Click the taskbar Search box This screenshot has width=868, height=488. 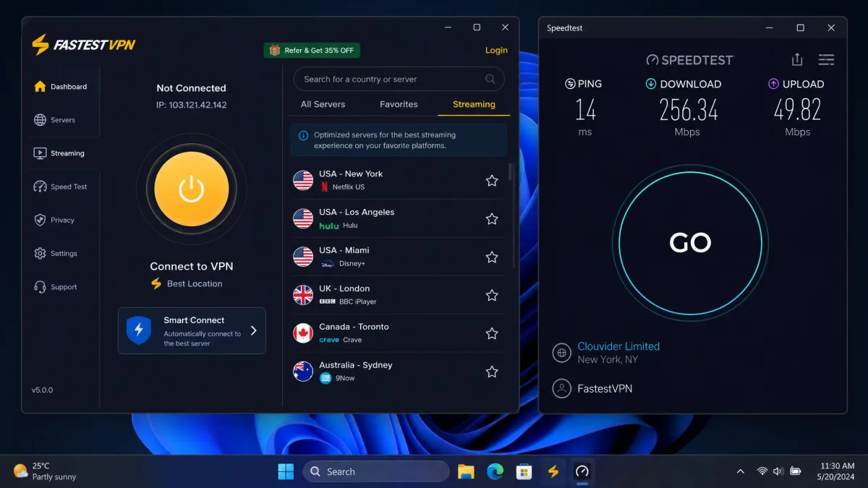[376, 471]
